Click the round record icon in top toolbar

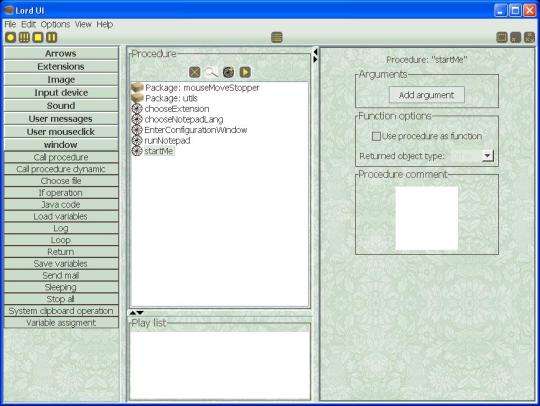(11, 37)
